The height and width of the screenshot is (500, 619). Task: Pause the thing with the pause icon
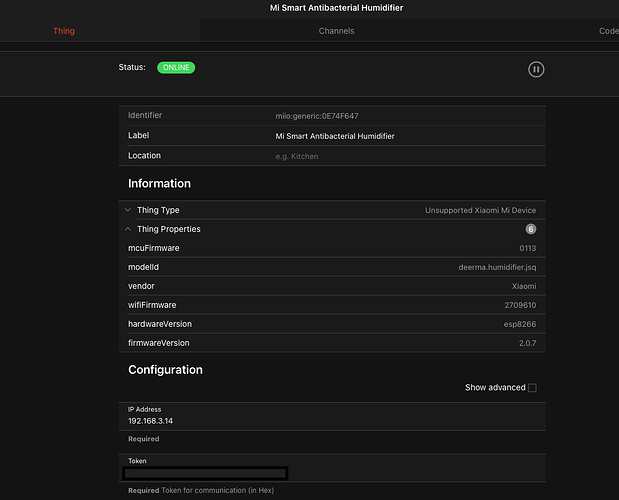(536, 69)
